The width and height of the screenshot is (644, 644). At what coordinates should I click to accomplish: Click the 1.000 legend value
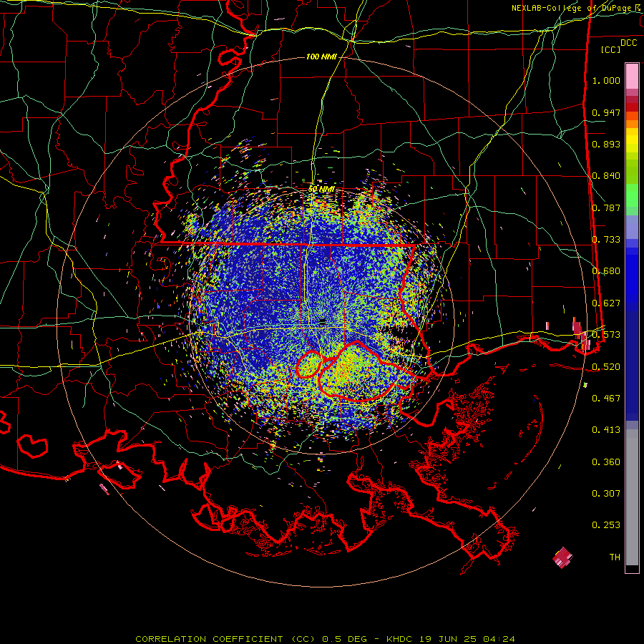coord(606,80)
